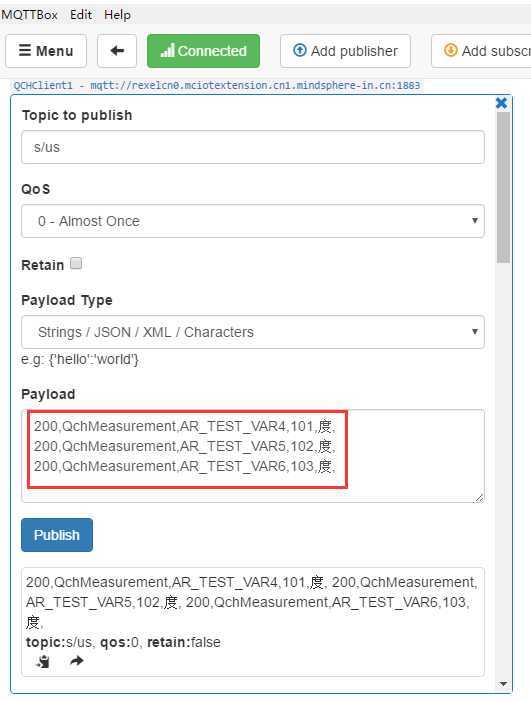Click the Topic to publish input field
The image size is (531, 701).
click(253, 147)
